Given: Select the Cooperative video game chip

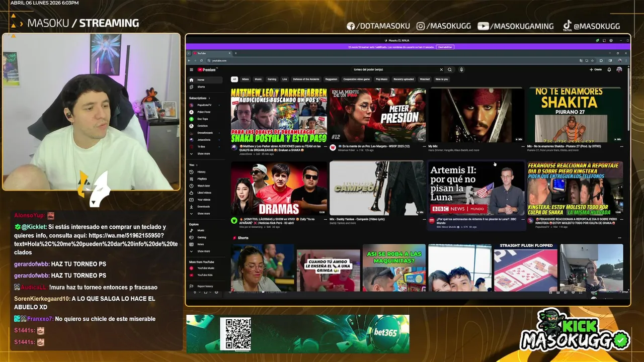Looking at the screenshot, I should 356,79.
